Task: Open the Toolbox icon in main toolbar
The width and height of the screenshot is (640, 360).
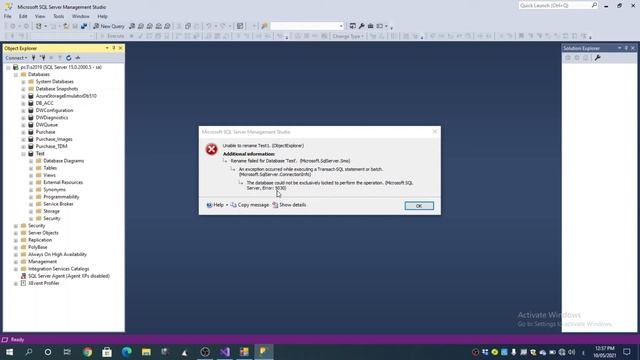Action: pos(371,26)
